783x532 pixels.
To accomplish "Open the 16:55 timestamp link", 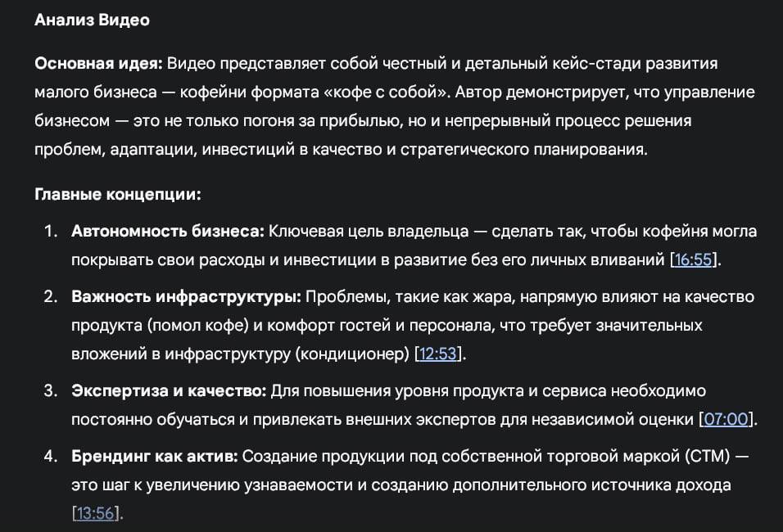I will [x=694, y=260].
